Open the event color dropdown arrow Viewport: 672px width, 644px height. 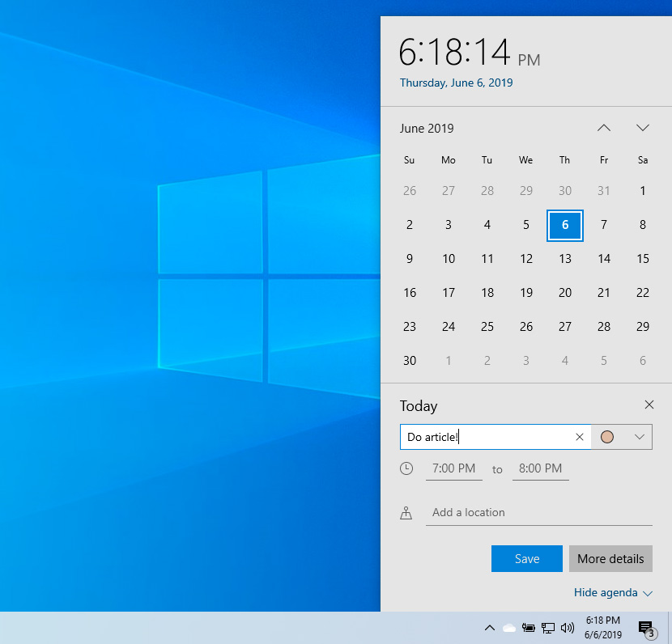[632, 436]
